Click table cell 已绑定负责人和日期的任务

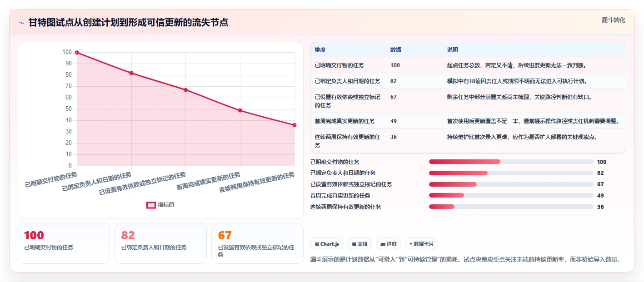(x=347, y=81)
